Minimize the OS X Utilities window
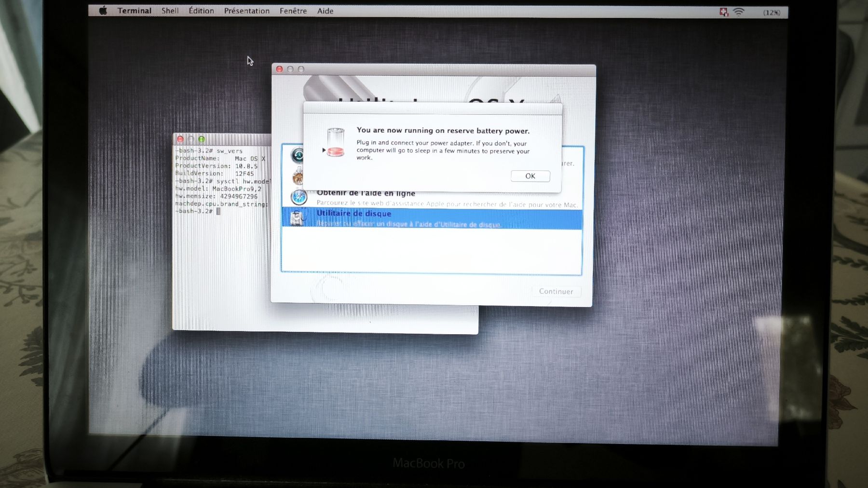Viewport: 868px width, 488px height. coord(290,69)
